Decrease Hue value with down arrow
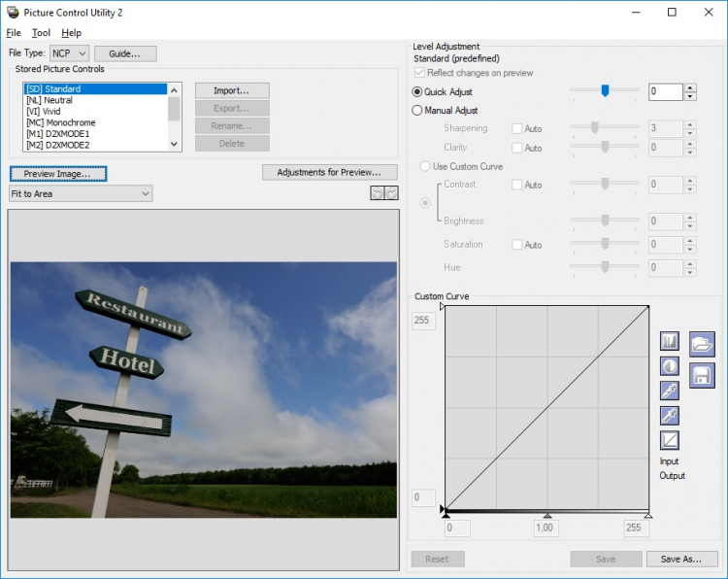 [690, 272]
